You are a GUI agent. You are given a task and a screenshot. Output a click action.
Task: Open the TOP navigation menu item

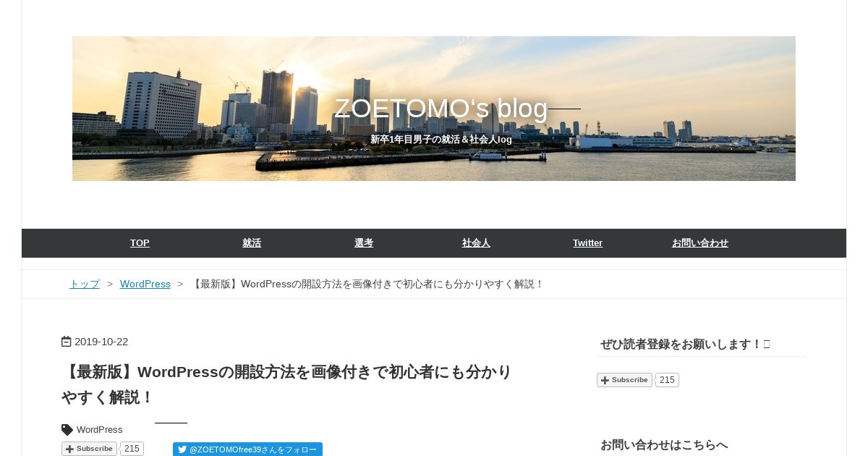click(140, 243)
